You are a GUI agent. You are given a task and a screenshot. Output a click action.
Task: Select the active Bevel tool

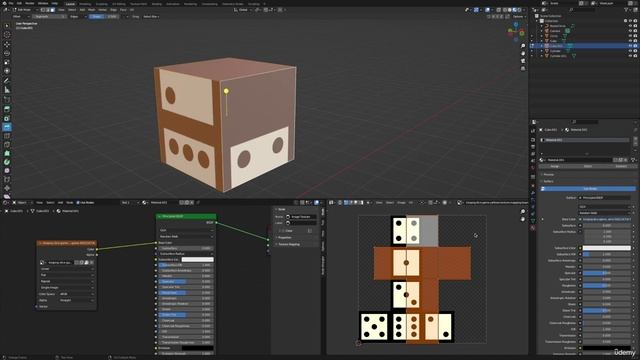(x=7, y=127)
